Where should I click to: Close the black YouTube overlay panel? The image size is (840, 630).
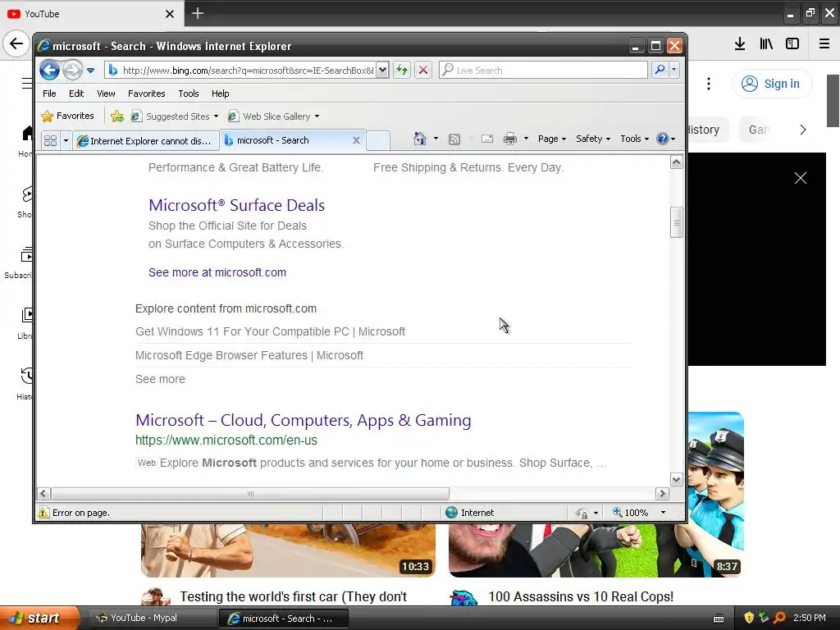point(801,178)
